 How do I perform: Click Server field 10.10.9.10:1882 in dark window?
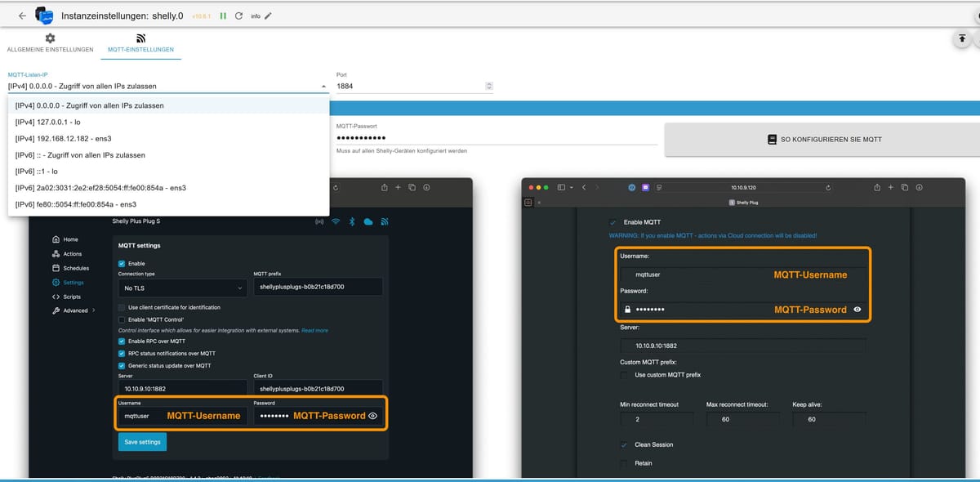click(x=182, y=389)
